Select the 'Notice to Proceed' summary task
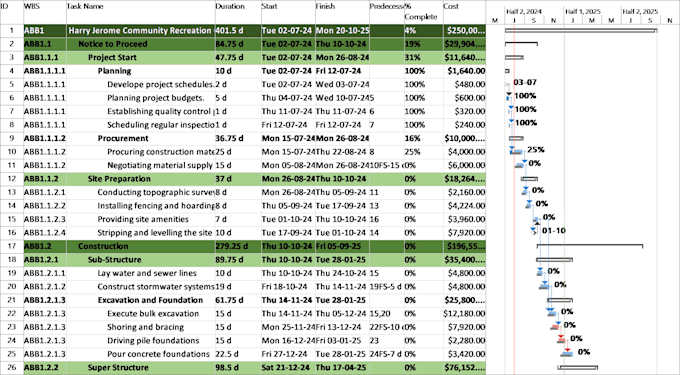680x375 pixels. coord(113,44)
